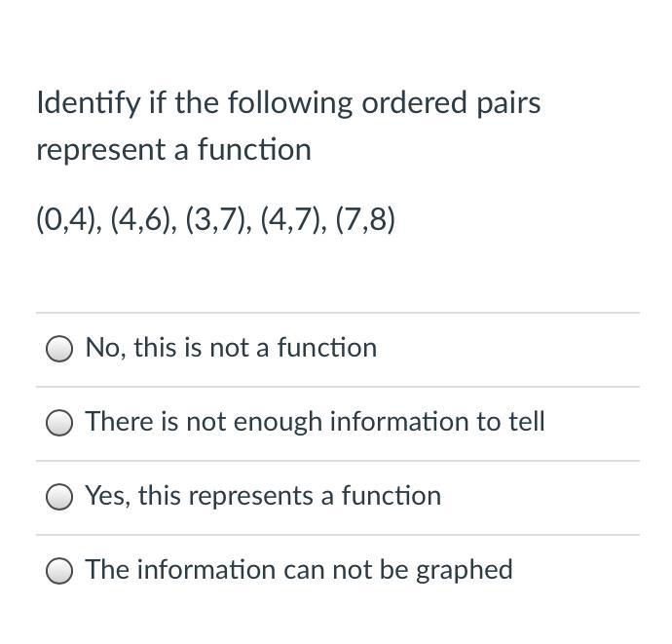Viewport: 672px width, 644px height.
Task: Click the word "represents" in the third option
Action: click(250, 497)
